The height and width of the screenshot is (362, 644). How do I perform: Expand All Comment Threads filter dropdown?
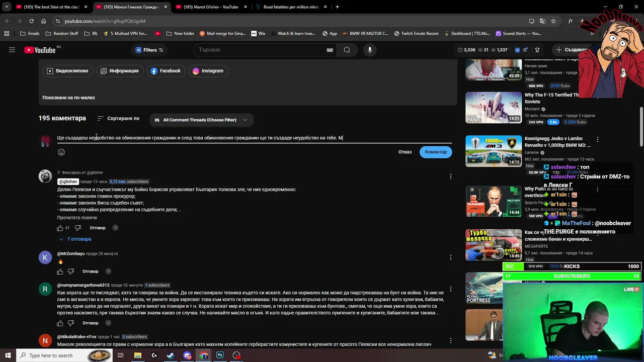pyautogui.click(x=200, y=120)
